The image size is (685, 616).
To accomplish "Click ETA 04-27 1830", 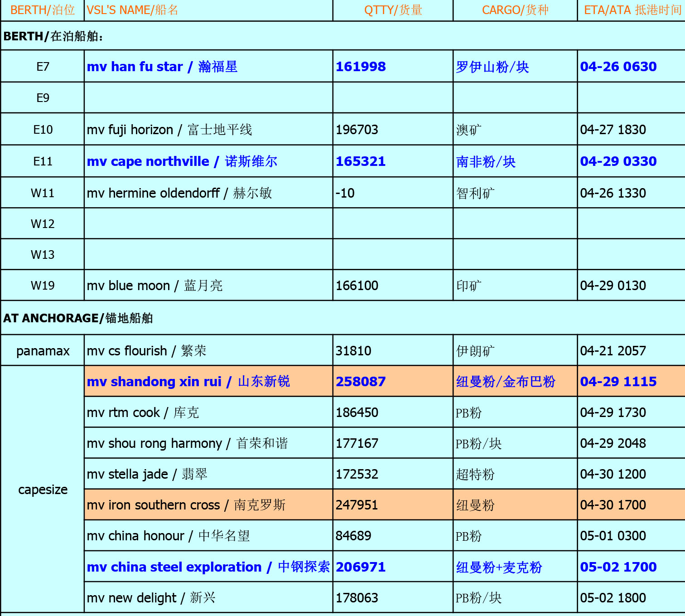I will click(632, 129).
